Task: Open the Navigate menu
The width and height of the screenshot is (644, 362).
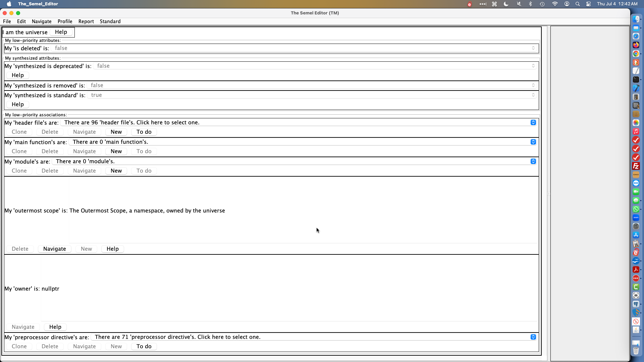Action: pos(42,21)
